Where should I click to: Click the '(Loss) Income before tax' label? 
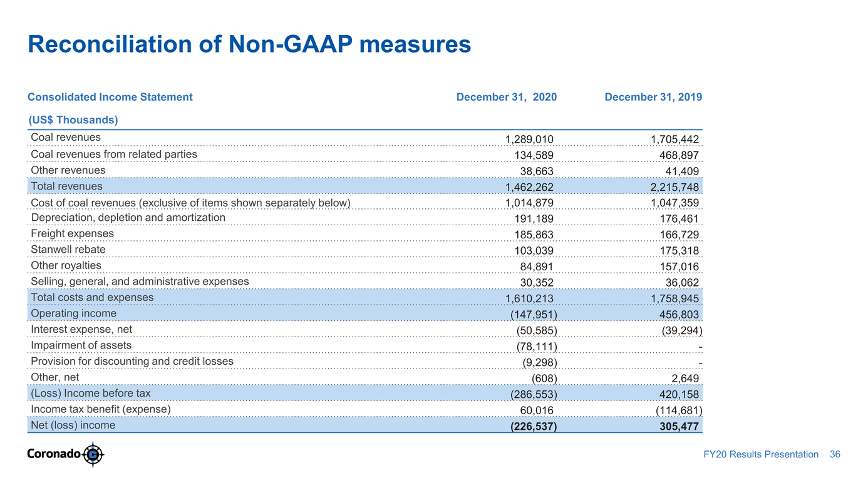[x=91, y=393]
